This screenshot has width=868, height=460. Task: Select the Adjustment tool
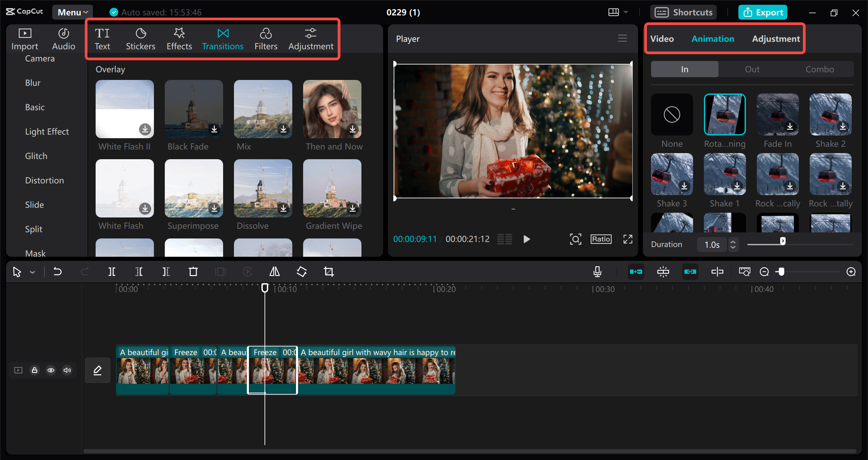click(x=310, y=38)
